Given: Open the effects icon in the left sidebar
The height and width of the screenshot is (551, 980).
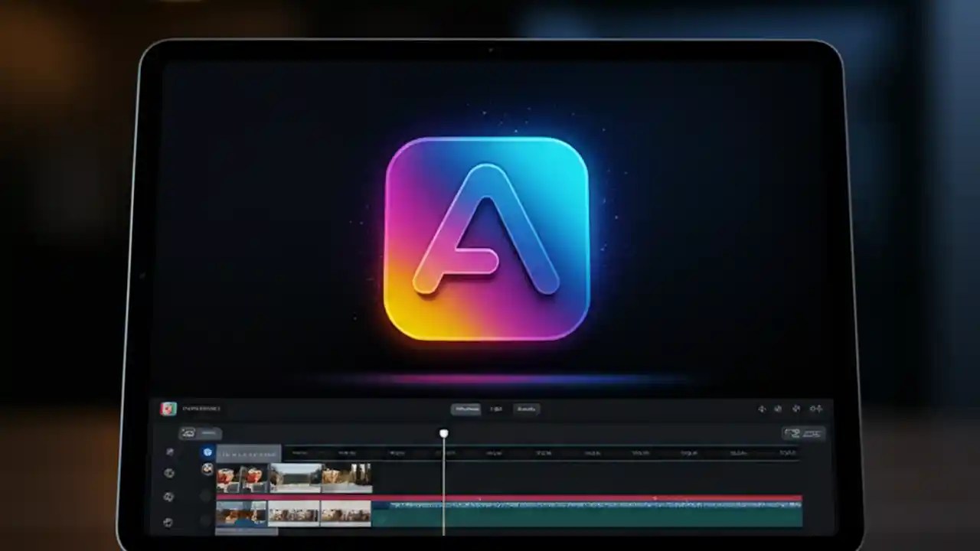Looking at the screenshot, I should (170, 473).
